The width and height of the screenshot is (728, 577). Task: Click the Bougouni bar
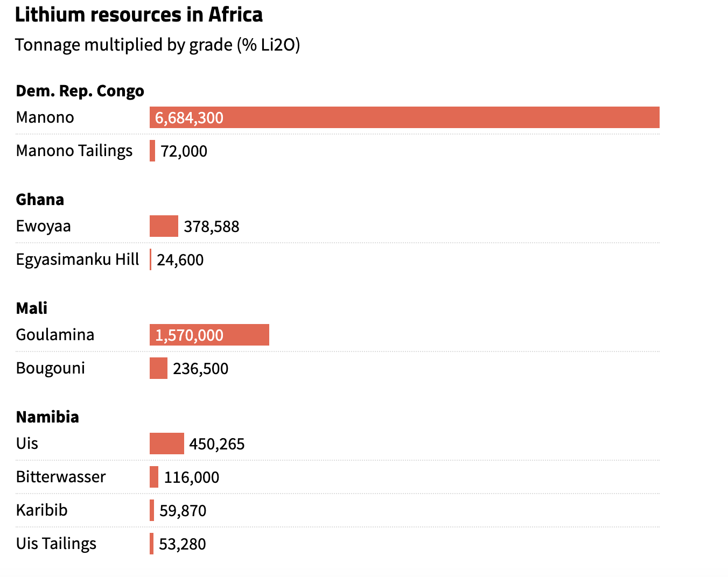158,368
